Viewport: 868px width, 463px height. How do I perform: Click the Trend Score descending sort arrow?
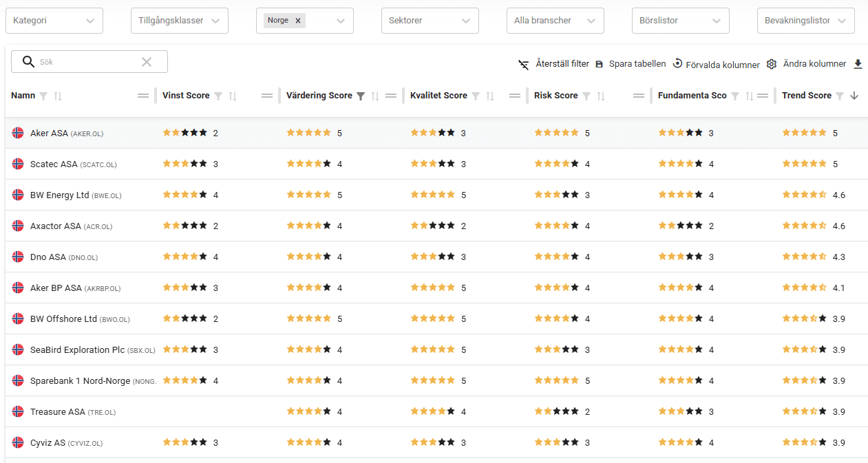(854, 96)
